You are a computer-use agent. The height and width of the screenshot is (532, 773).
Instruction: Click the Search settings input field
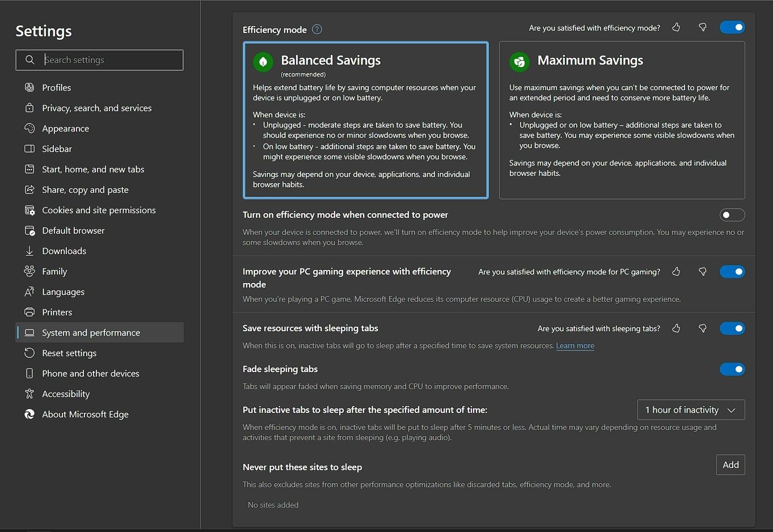pos(100,60)
